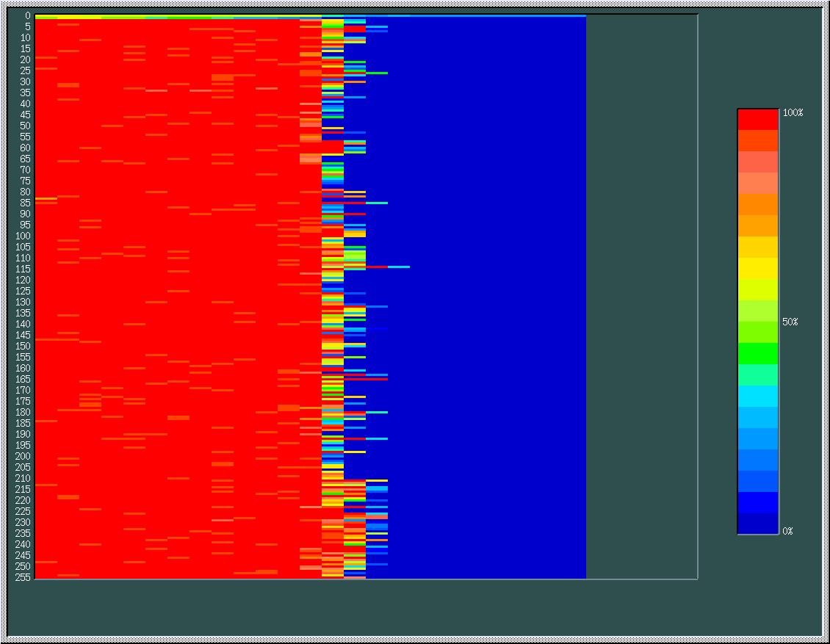
Task: Select row label 50 on the axis
Action: point(25,126)
